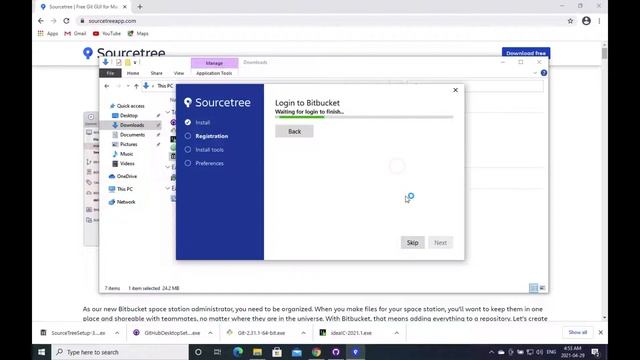Click the login progress bar

(364, 117)
